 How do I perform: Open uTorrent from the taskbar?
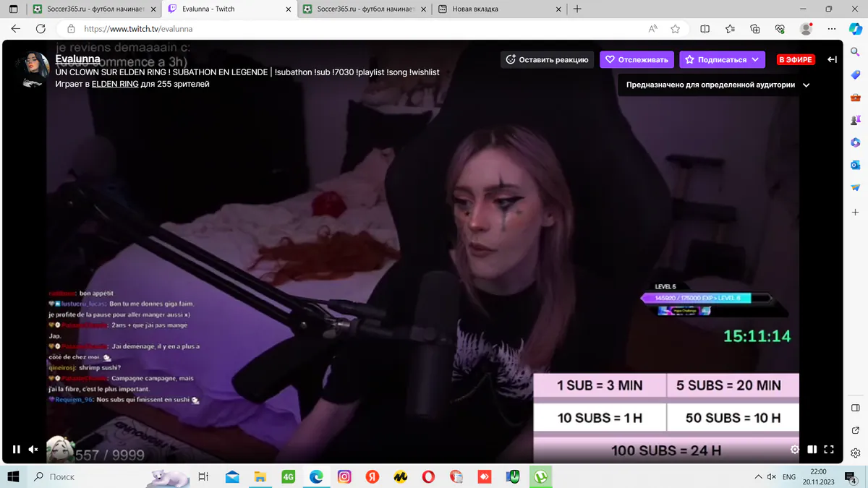[540, 476]
